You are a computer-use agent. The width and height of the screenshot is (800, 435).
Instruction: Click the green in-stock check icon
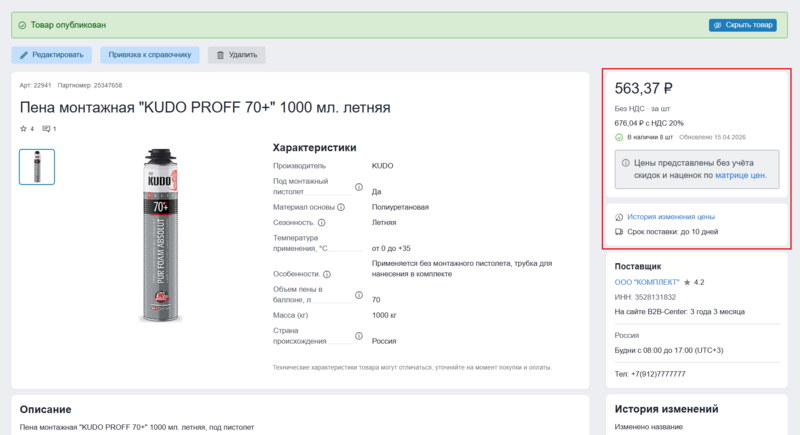[619, 137]
